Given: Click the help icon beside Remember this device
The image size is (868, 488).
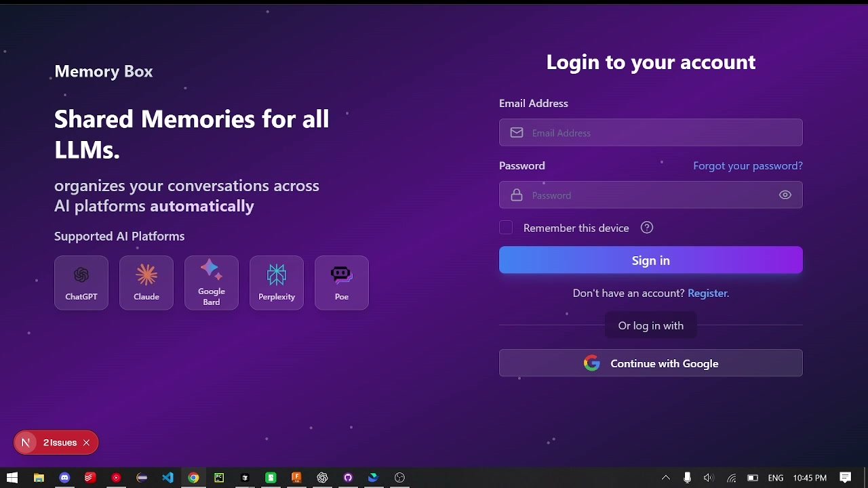Looking at the screenshot, I should coord(647,228).
